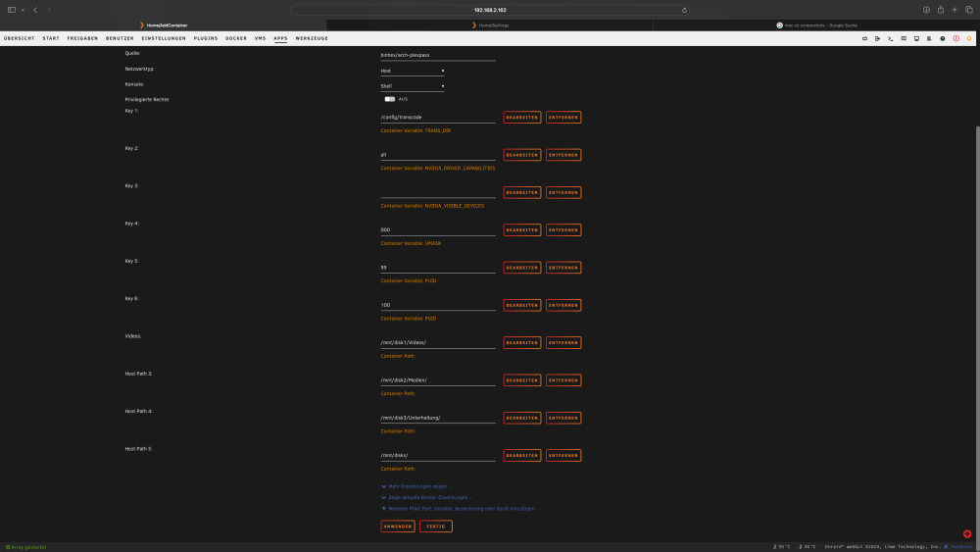
Task: Click ANWENDEN button
Action: point(398,527)
